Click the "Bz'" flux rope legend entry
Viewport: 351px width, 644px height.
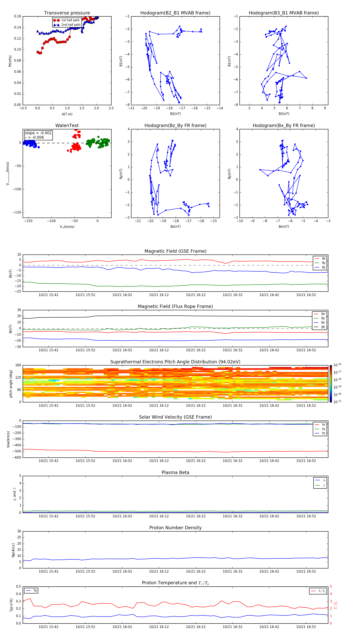click(x=320, y=323)
